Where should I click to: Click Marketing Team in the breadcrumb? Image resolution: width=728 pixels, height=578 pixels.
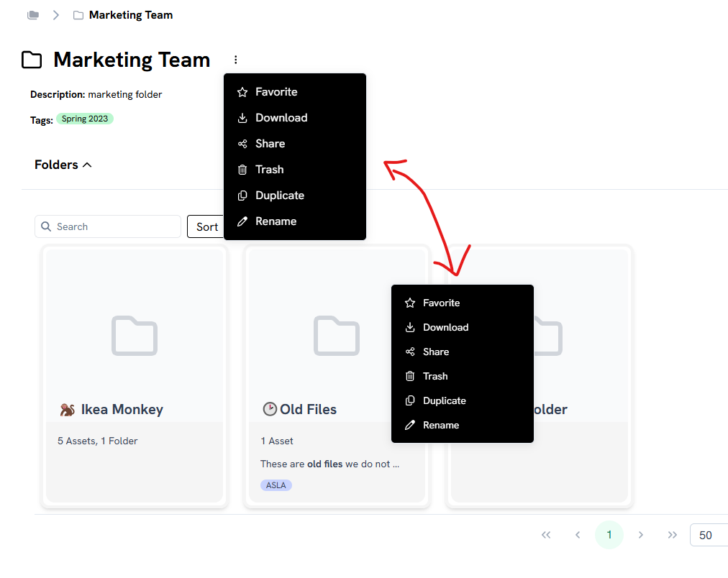130,15
